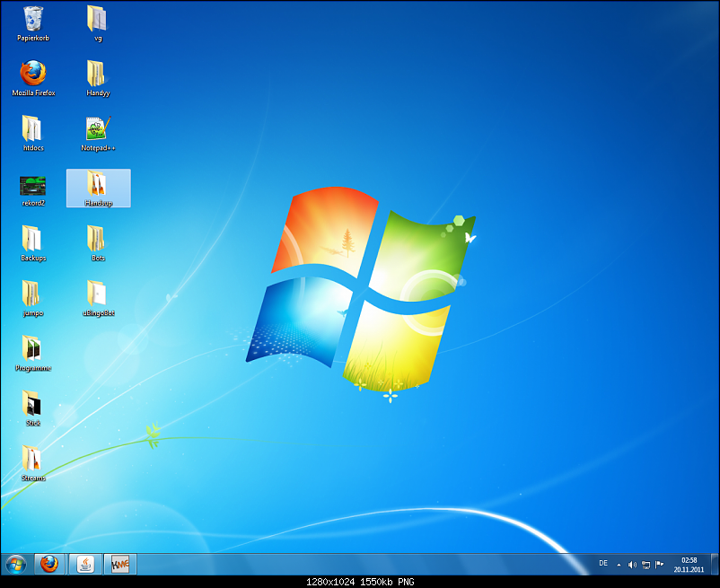Click the Streams folder icon
Image resolution: width=720 pixels, height=588 pixels.
(x=32, y=460)
